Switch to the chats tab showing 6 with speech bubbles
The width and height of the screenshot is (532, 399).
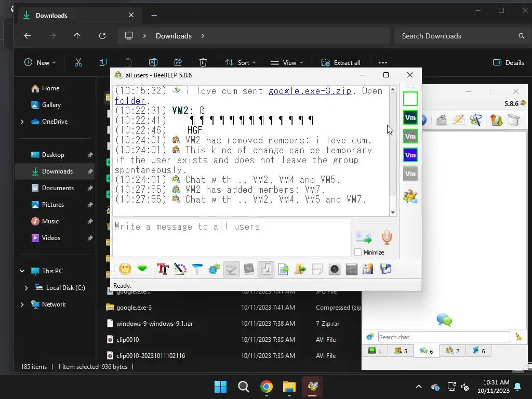(427, 351)
